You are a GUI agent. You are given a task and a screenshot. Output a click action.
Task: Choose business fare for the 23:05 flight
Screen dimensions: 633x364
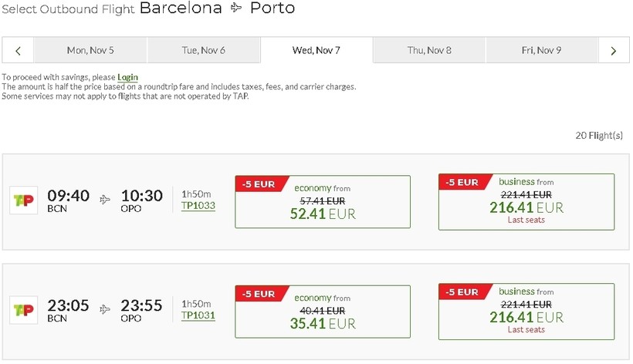(526, 312)
